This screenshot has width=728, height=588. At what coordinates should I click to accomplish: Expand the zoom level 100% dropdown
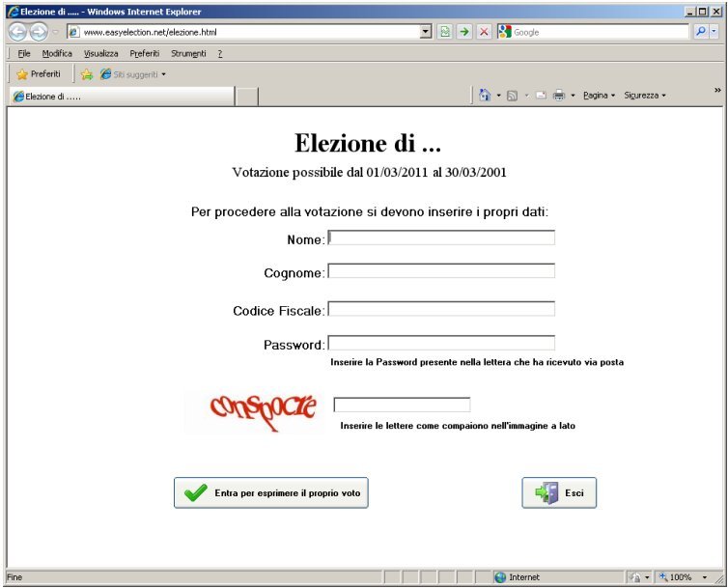[x=704, y=577]
